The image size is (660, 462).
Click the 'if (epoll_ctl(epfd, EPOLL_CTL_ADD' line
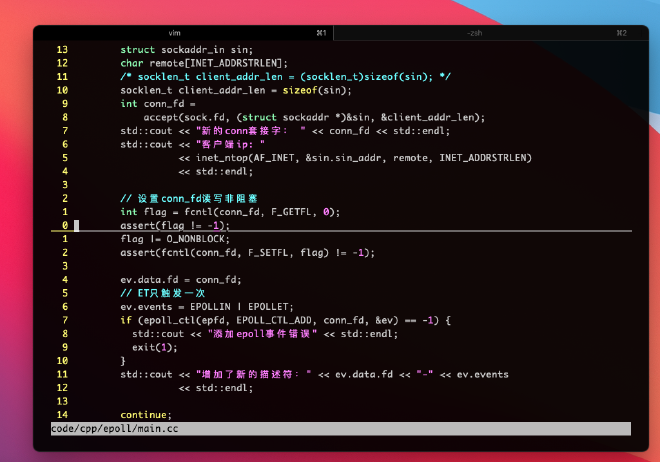tap(285, 320)
